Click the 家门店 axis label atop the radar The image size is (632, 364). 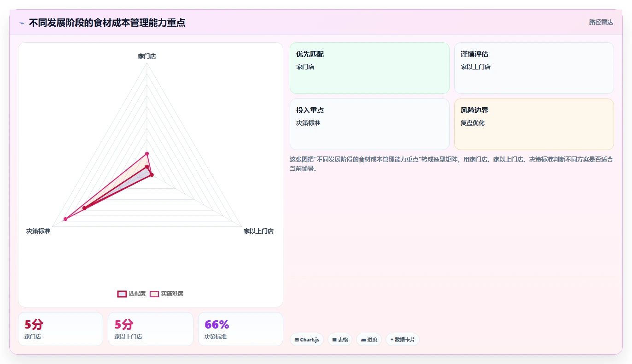point(147,56)
